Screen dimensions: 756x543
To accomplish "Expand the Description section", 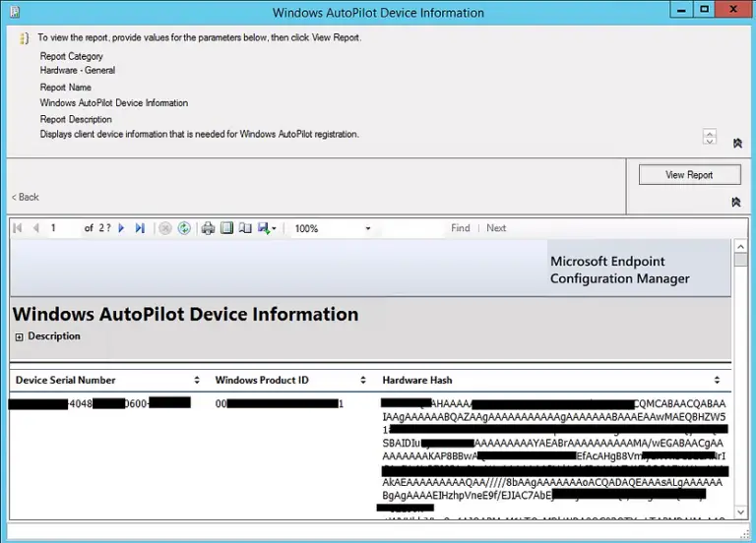I will pyautogui.click(x=20, y=337).
